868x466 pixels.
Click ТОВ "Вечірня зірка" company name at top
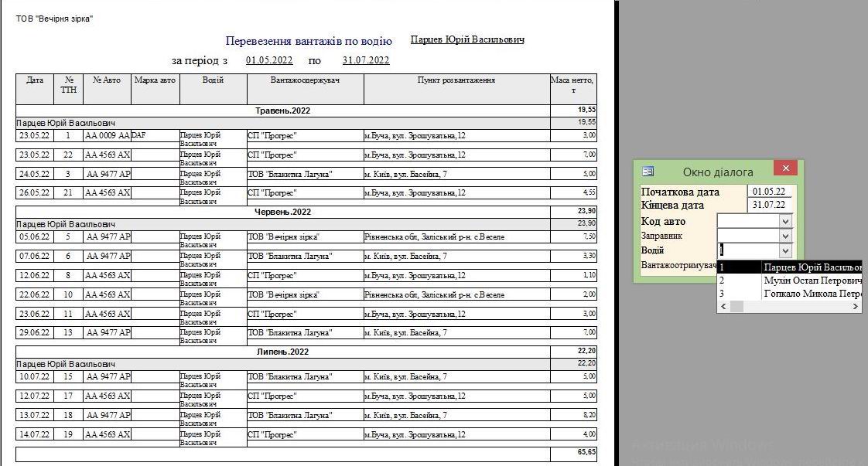tap(54, 19)
